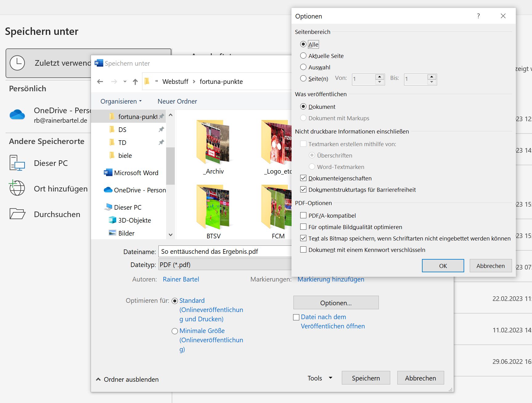Select OneDrive - Personal in navigation pane
This screenshot has height=403, width=532.
coord(135,190)
